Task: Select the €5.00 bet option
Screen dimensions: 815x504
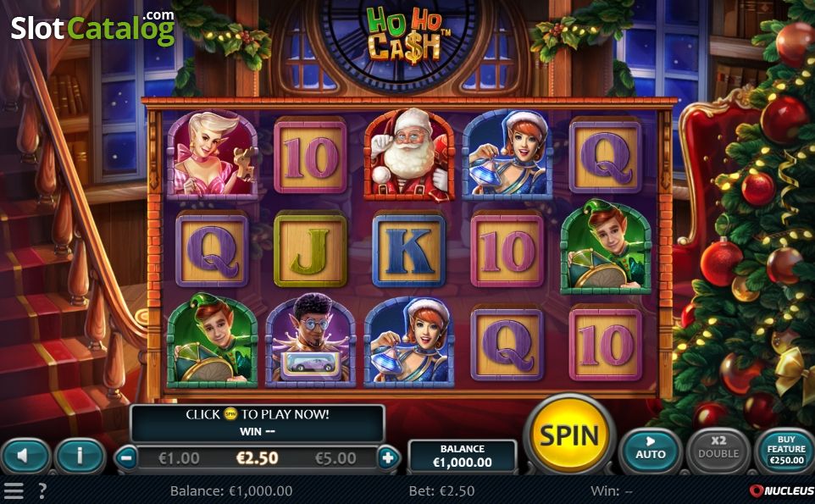Action: click(335, 458)
